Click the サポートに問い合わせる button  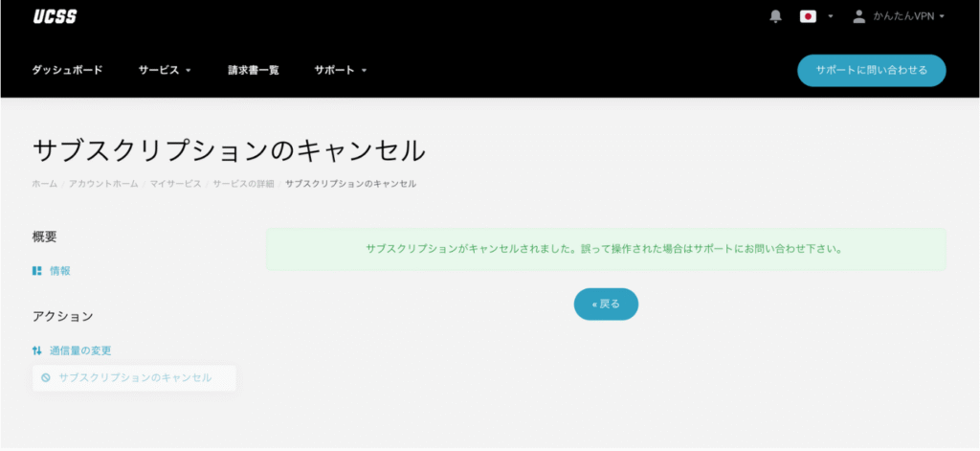pyautogui.click(x=871, y=71)
